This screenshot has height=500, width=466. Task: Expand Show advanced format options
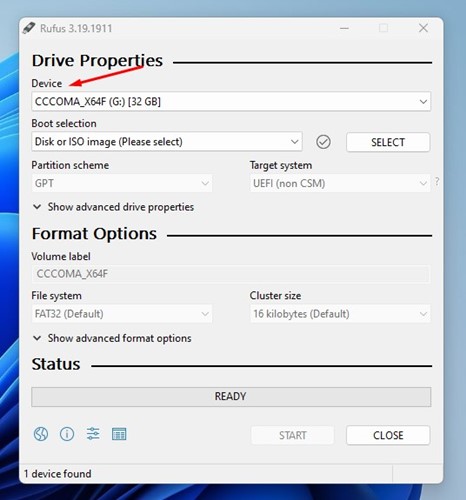112,338
